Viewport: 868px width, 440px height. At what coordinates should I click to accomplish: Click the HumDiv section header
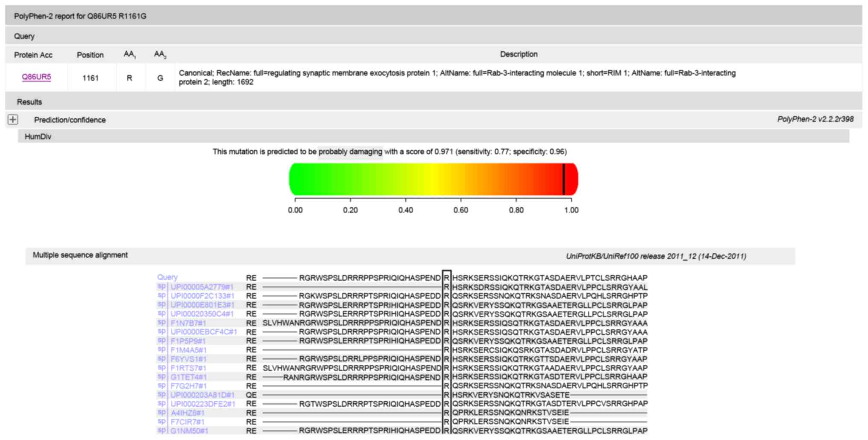coord(38,137)
